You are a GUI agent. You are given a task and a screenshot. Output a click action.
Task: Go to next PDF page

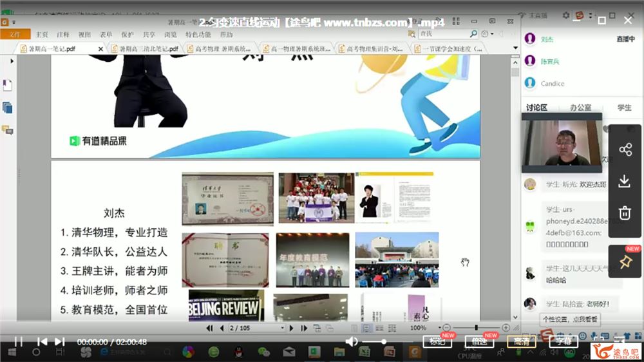tap(292, 328)
